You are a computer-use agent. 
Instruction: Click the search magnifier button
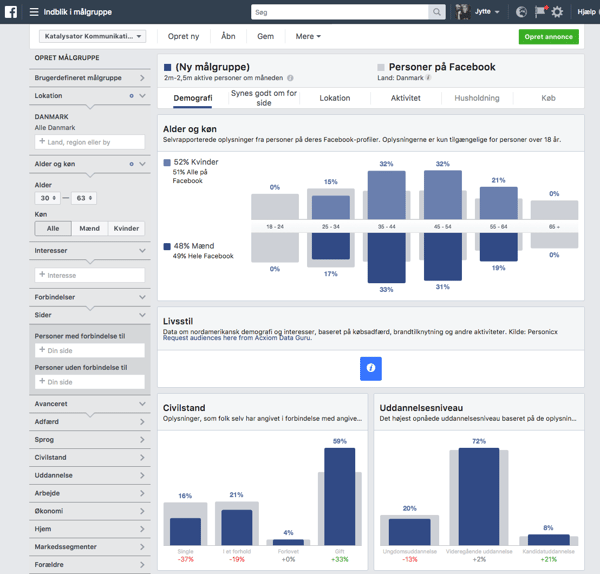[437, 12]
